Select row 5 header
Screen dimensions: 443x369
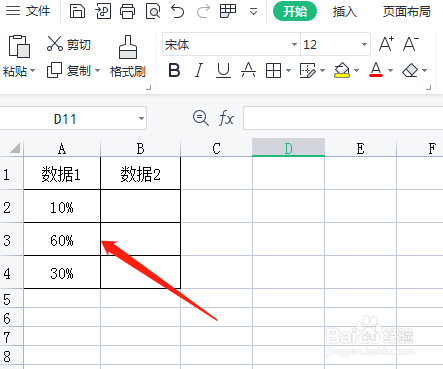click(11, 299)
